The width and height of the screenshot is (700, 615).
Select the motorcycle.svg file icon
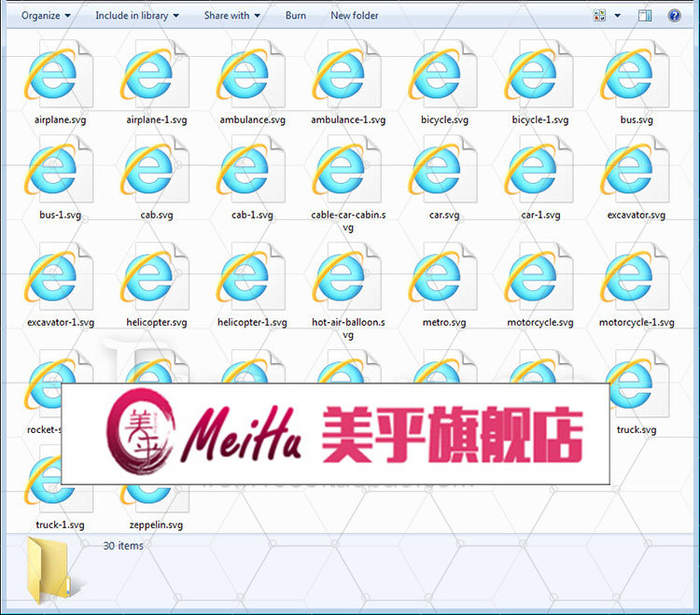pyautogui.click(x=539, y=277)
